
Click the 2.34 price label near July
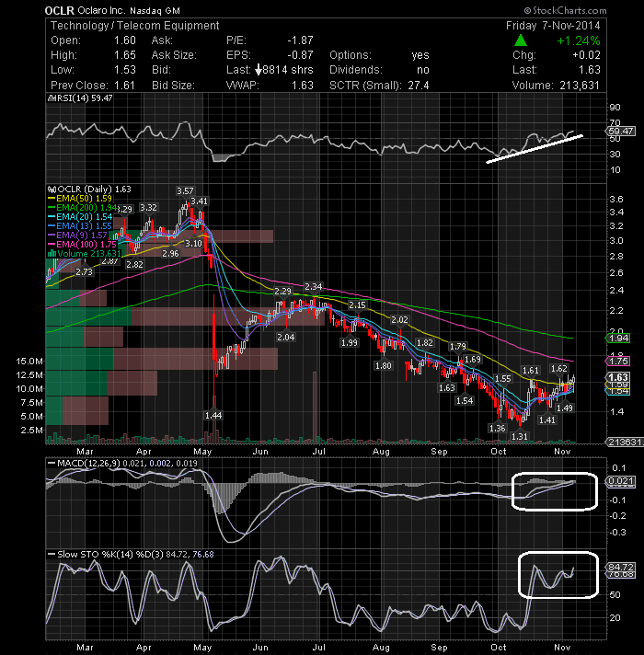click(x=313, y=287)
